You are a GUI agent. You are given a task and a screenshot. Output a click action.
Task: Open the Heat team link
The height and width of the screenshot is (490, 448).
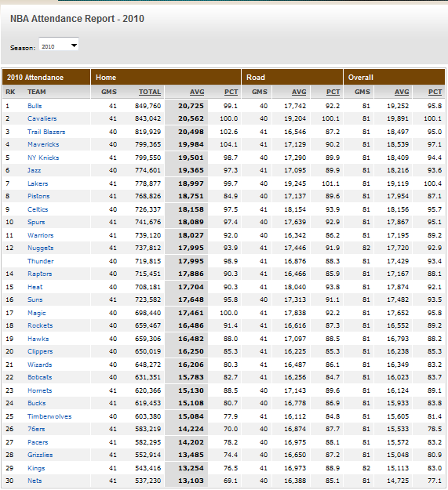point(35,287)
